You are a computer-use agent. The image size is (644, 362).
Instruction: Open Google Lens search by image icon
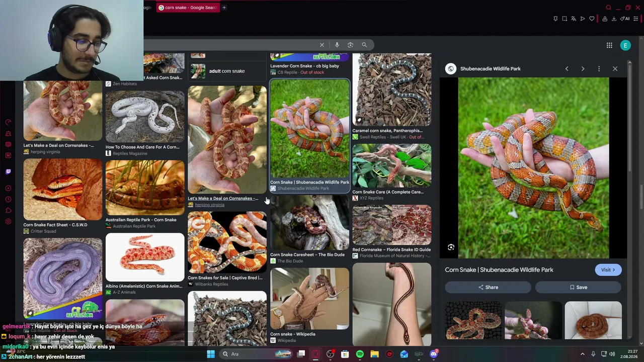tap(351, 45)
